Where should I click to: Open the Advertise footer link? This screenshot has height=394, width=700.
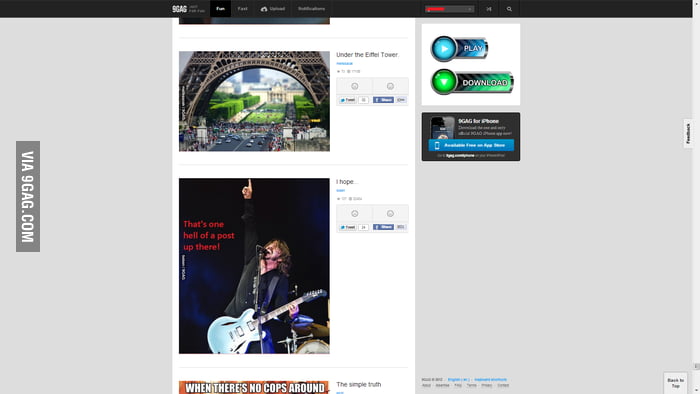[442, 385]
